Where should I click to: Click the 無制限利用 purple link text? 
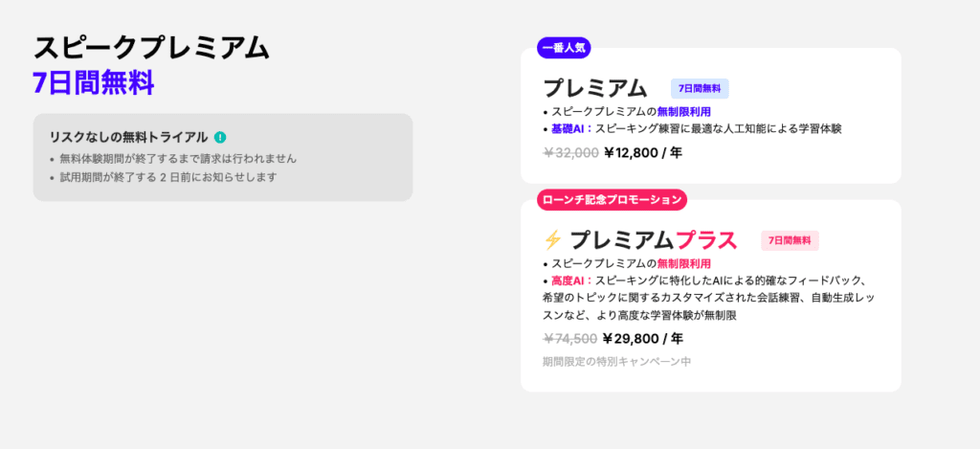click(683, 112)
